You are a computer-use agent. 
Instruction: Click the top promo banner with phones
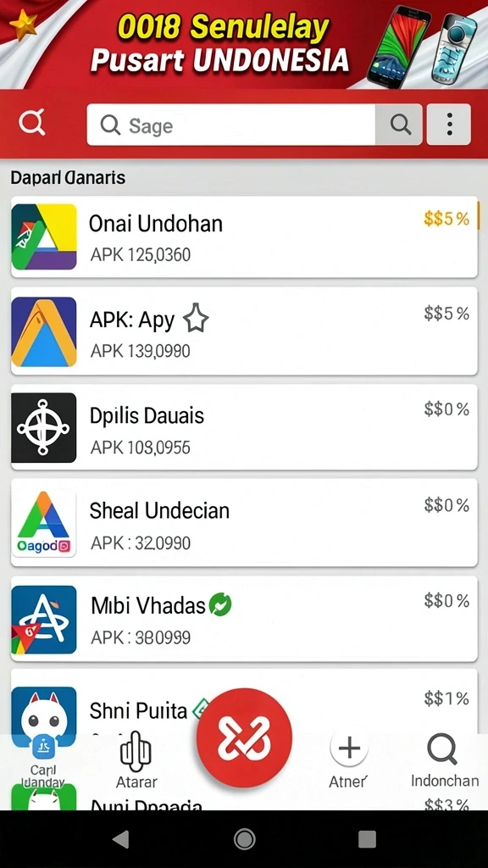point(244,44)
